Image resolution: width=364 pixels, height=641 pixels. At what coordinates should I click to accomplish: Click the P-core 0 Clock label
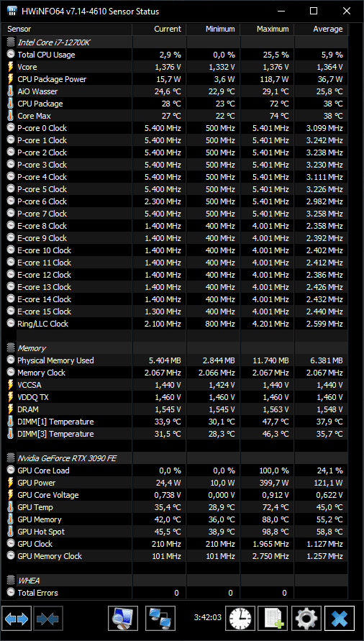[42, 128]
